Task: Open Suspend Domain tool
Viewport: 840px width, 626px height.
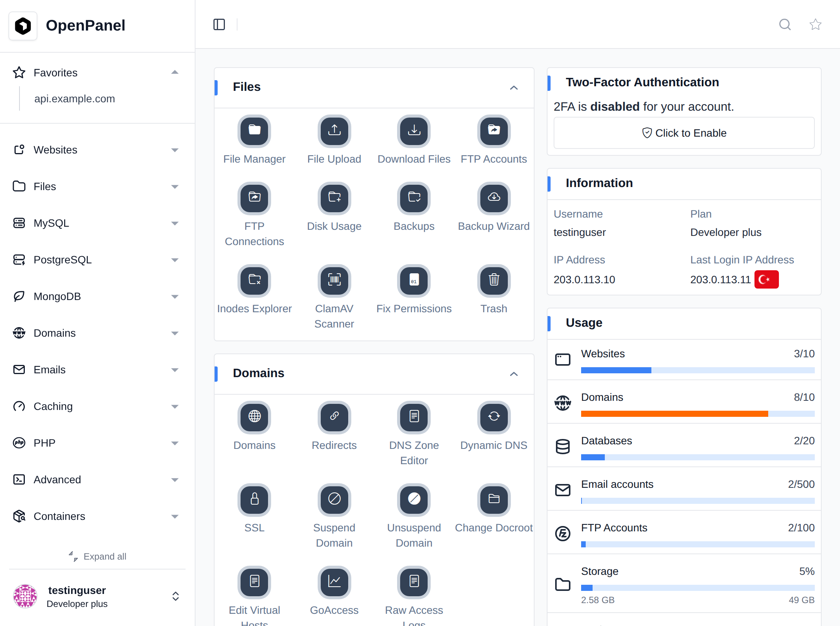Action: pos(334,500)
